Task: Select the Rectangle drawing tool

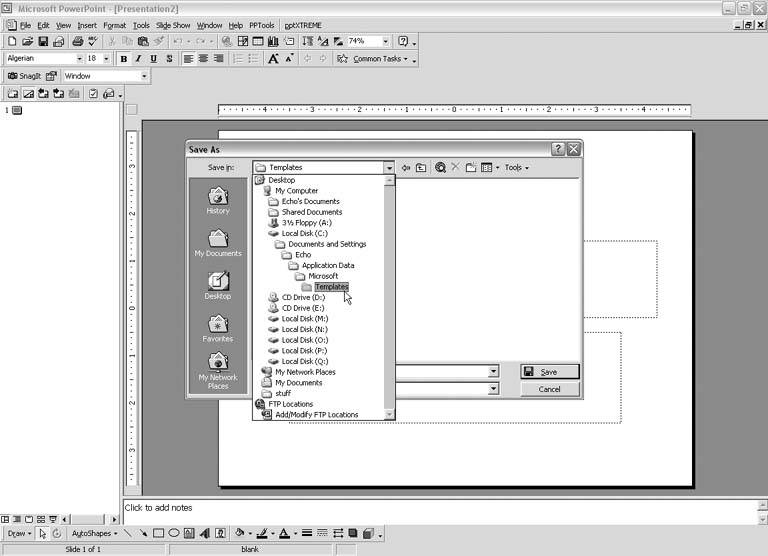Action: click(158, 534)
